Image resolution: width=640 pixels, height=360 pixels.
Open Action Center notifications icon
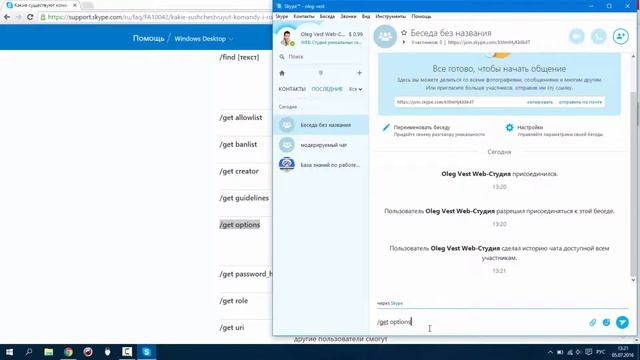coord(589,352)
